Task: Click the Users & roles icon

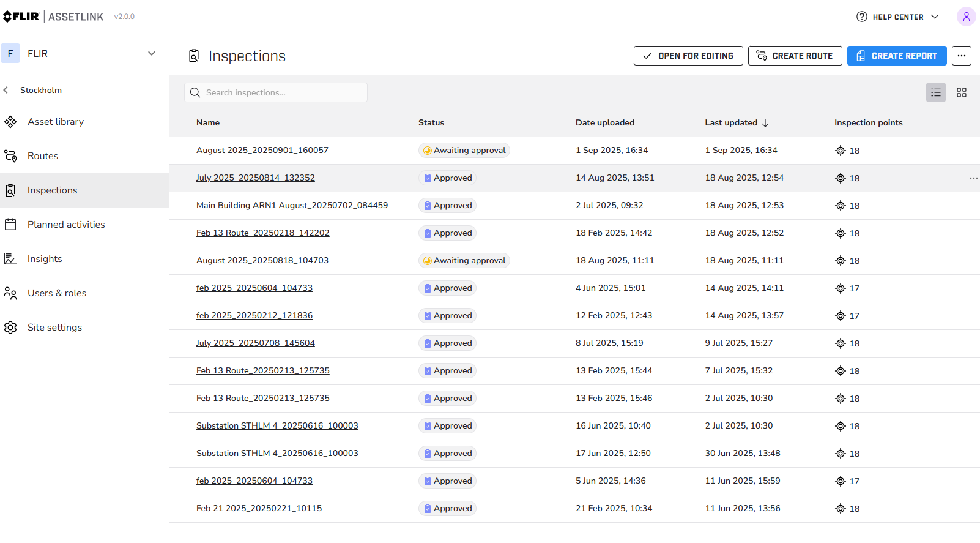Action: pos(10,293)
